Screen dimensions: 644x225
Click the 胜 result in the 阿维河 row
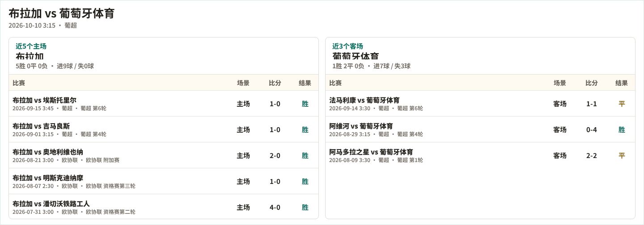[x=622, y=129]
